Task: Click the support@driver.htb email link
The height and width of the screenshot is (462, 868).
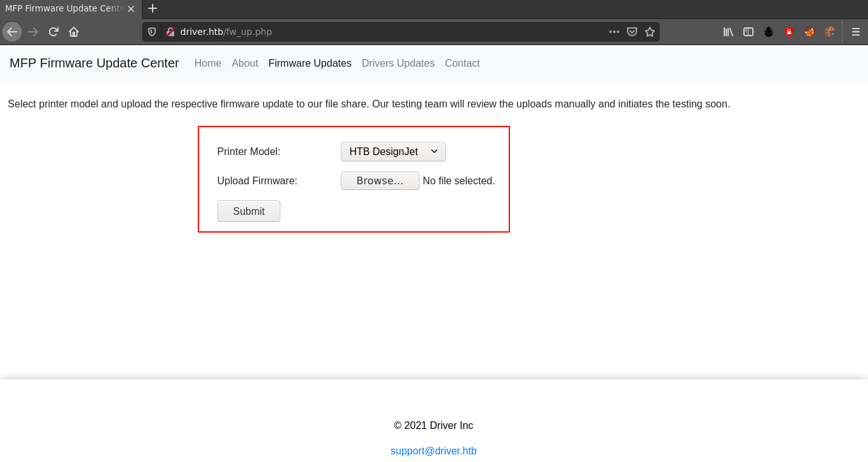Action: (433, 451)
